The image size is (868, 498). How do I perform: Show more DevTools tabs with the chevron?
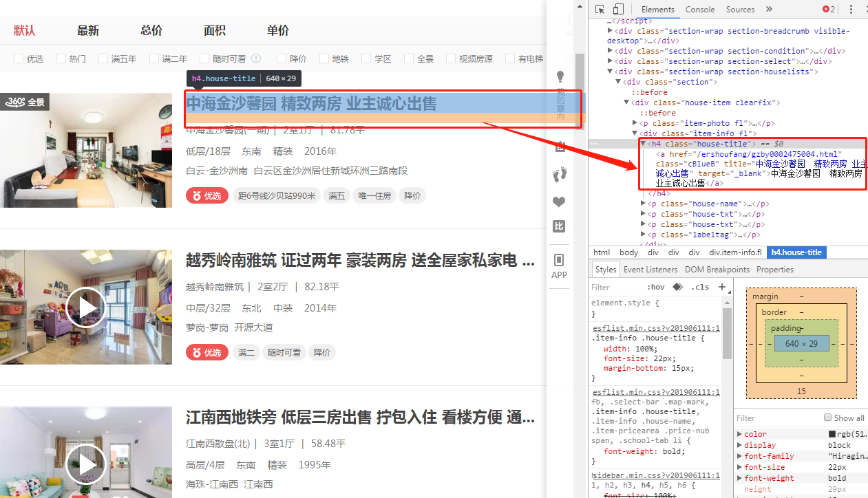tap(769, 10)
